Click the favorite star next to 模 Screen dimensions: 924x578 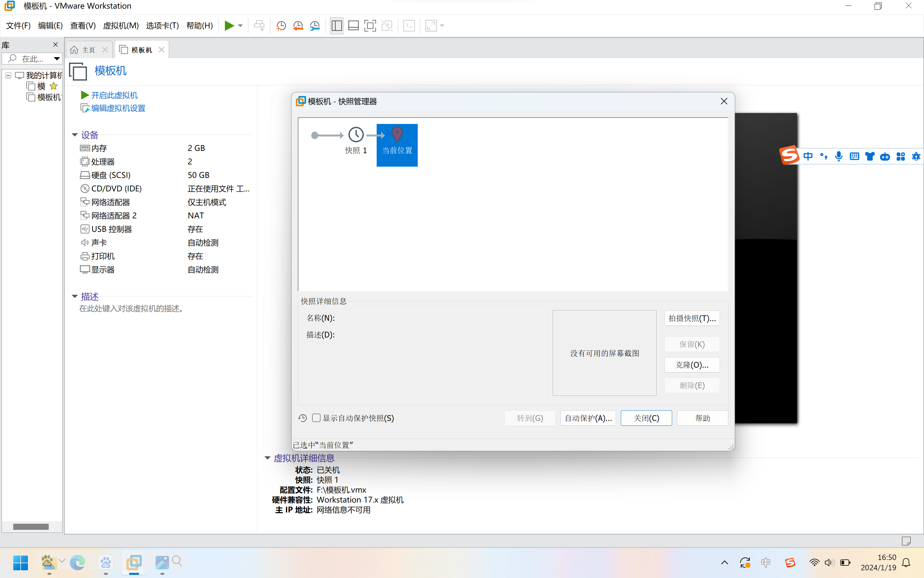point(54,86)
